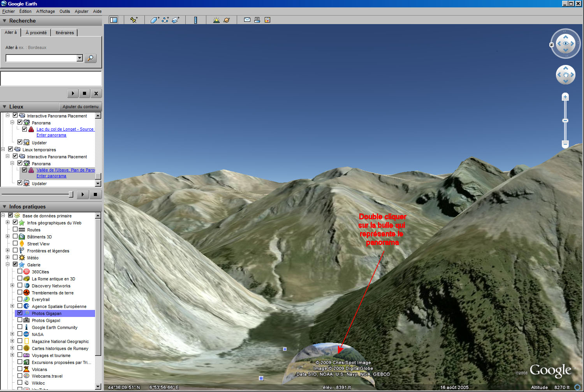This screenshot has height=392, width=584.
Task: Click the zoom slider handle
Action: (x=565, y=121)
